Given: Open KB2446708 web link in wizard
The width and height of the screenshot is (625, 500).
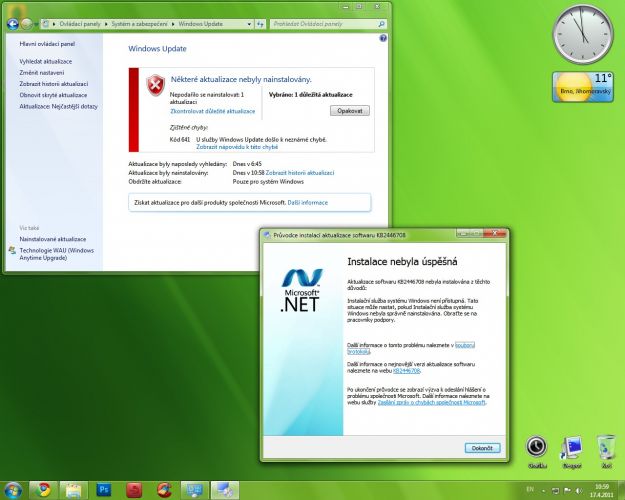Looking at the screenshot, I should pos(407,370).
